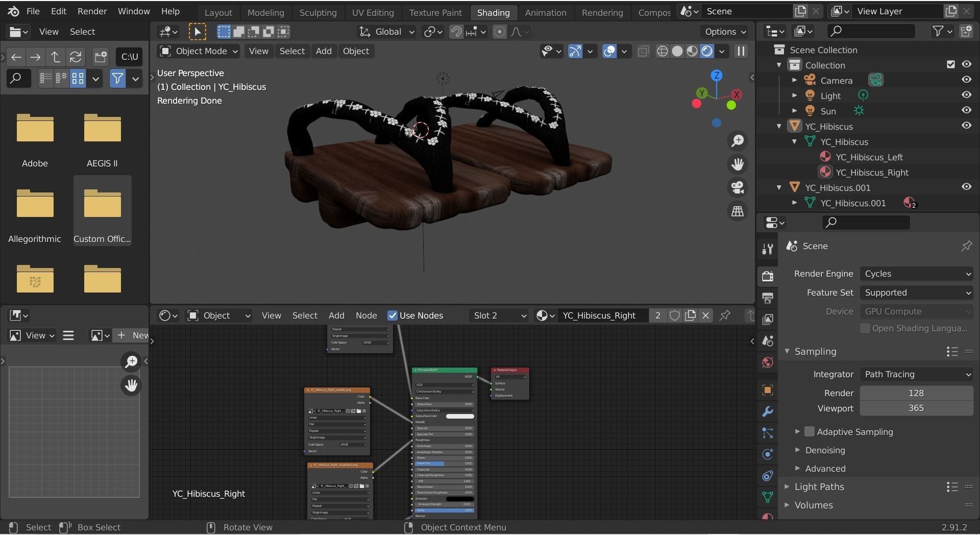980x535 pixels.
Task: Toggle fake user shield for material
Action: click(x=675, y=315)
